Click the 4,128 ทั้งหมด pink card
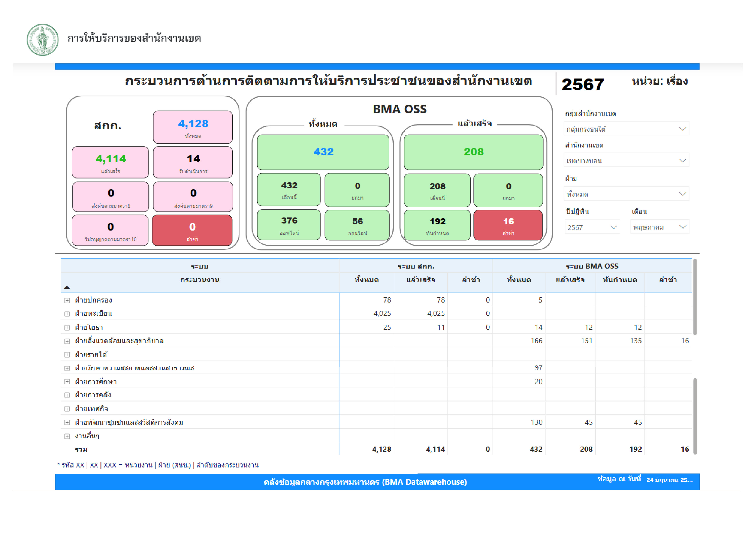756x535 pixels. tap(193, 127)
